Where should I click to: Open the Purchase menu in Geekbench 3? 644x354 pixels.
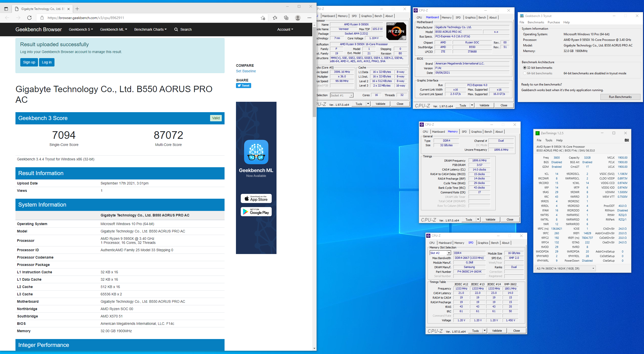tap(554, 22)
